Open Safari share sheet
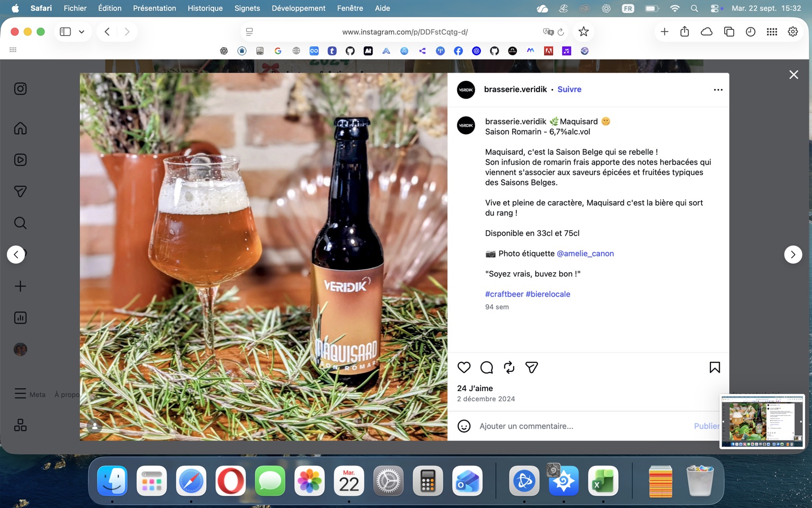 (685, 31)
